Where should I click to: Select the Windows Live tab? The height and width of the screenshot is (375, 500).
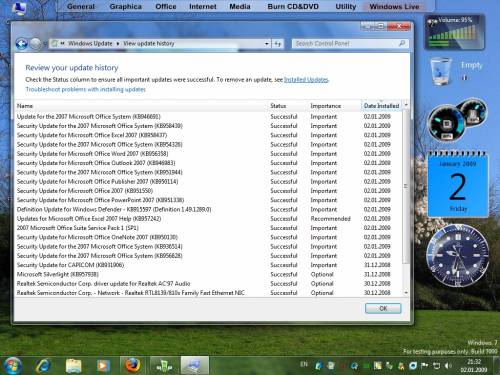pyautogui.click(x=394, y=6)
